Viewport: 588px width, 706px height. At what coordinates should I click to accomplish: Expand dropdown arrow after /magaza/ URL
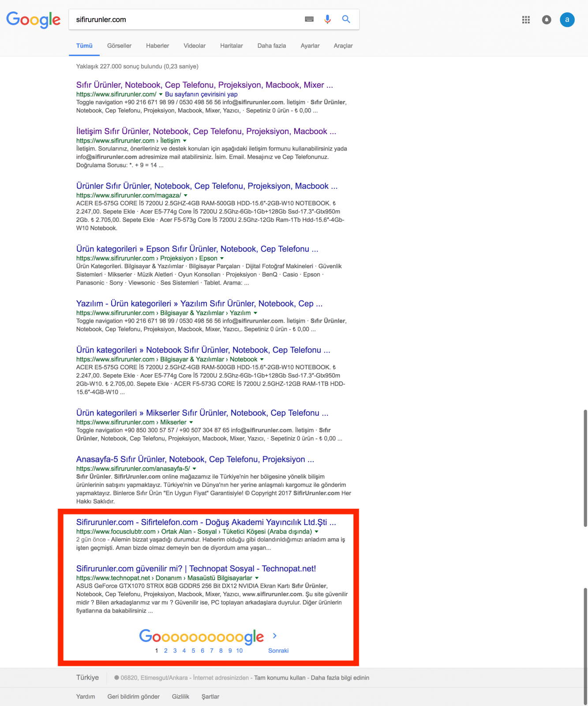(185, 195)
